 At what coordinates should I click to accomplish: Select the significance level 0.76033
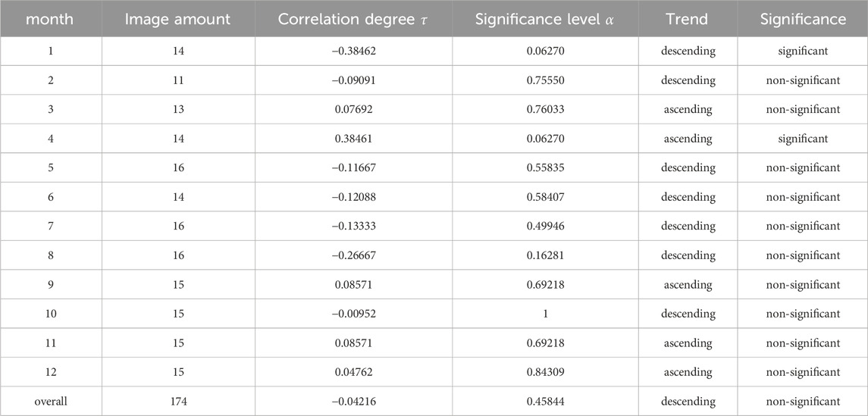545,109
